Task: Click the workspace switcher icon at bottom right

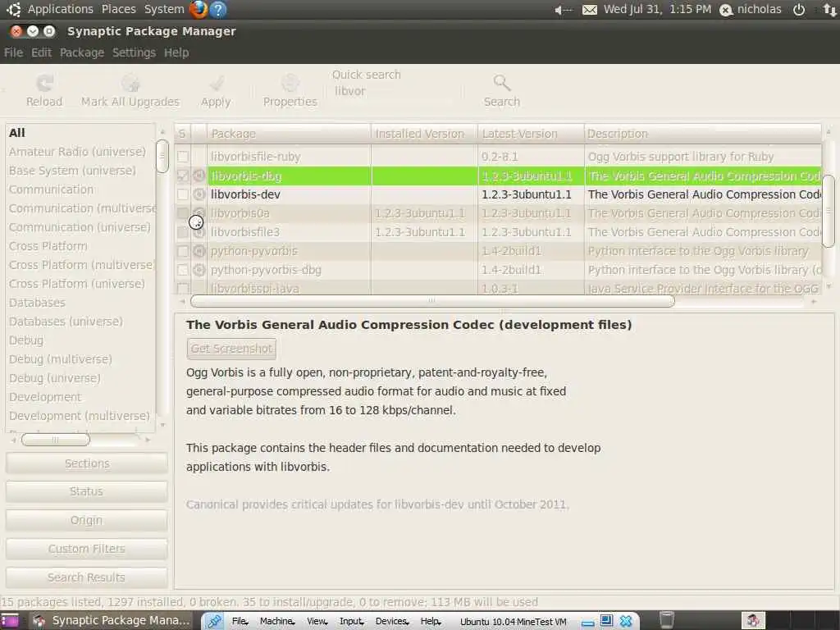Action: pyautogui.click(x=753, y=620)
